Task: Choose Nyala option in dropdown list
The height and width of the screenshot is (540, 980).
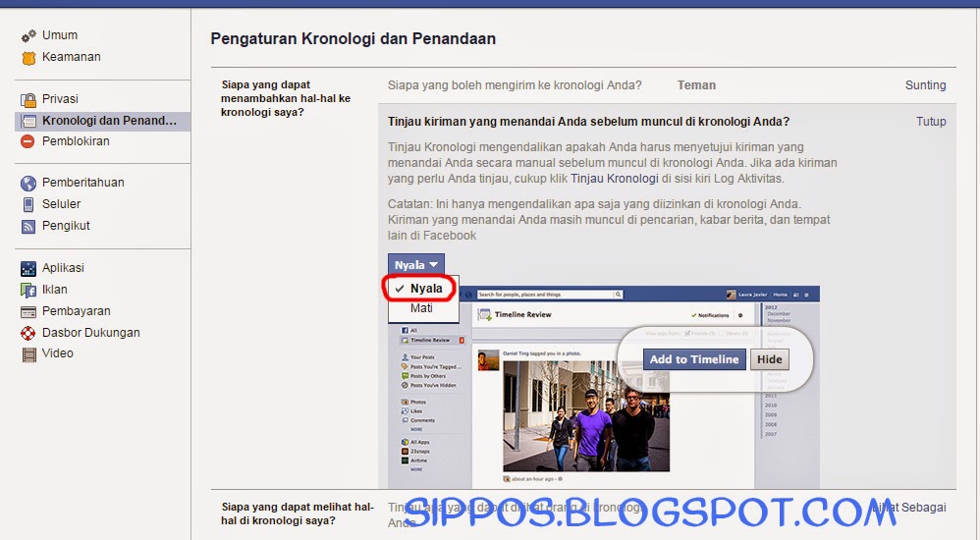Action: 424,288
